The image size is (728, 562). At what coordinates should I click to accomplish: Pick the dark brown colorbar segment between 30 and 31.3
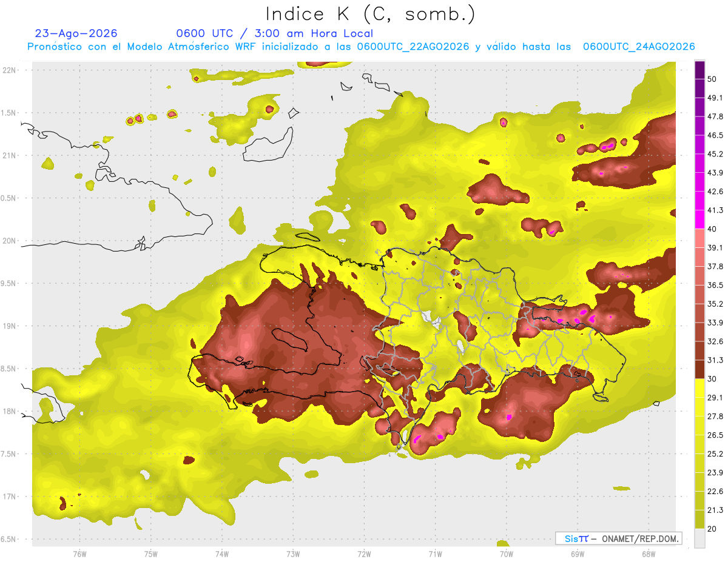click(699, 369)
